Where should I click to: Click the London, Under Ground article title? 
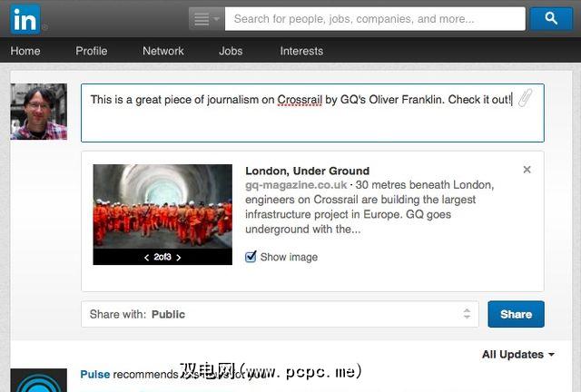[x=307, y=171]
